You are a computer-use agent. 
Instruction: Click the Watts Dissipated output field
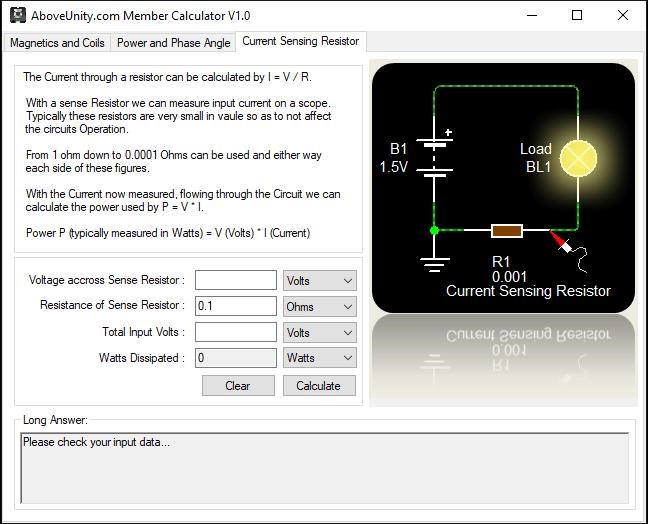[236, 358]
